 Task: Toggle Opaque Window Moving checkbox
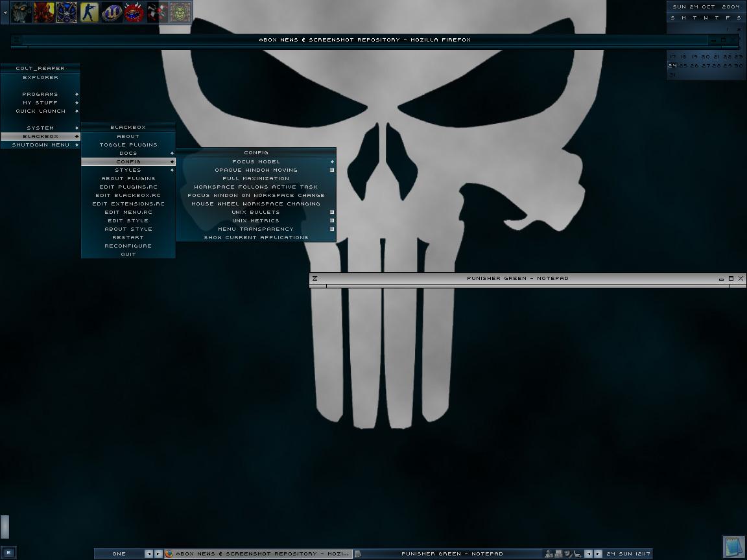[256, 170]
